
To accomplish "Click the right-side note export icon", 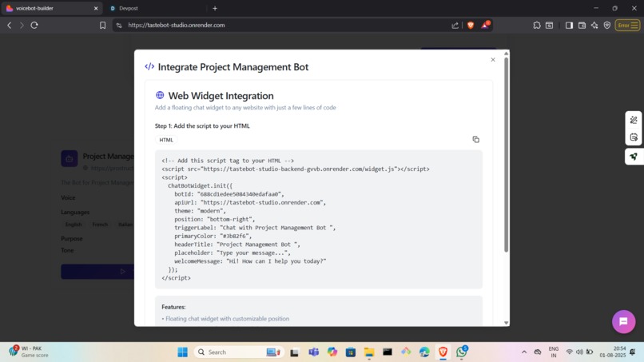I will tap(634, 137).
